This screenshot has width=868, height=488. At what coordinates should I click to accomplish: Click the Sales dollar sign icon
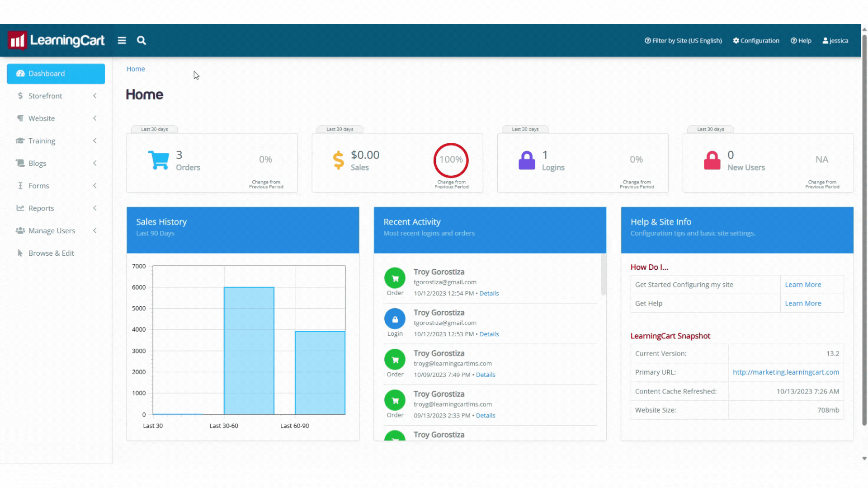click(338, 160)
